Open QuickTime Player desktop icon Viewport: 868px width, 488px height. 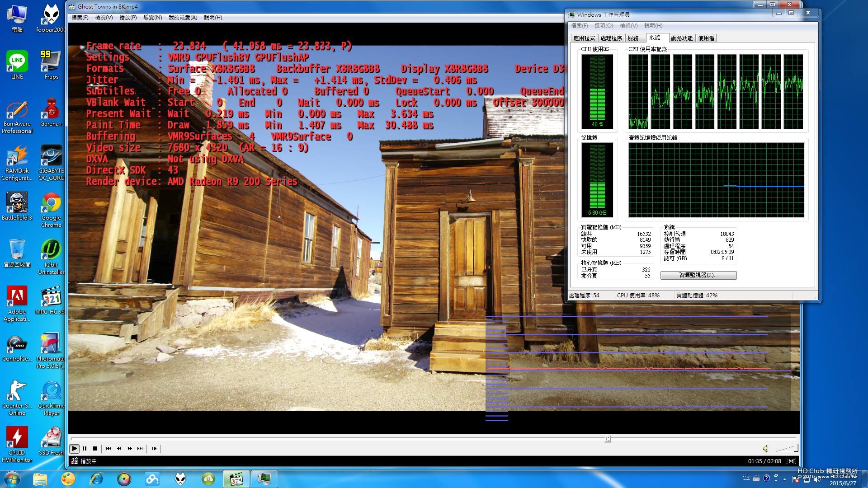click(51, 398)
